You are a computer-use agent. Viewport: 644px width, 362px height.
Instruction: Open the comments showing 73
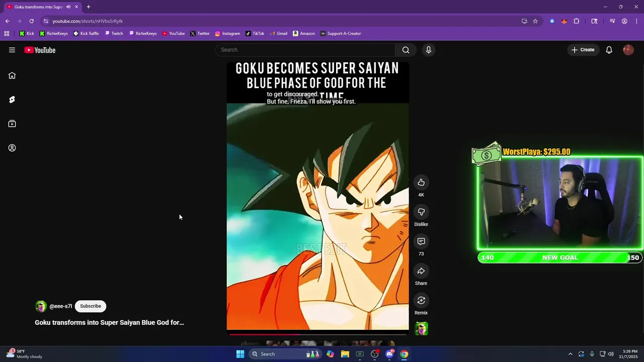click(x=421, y=241)
